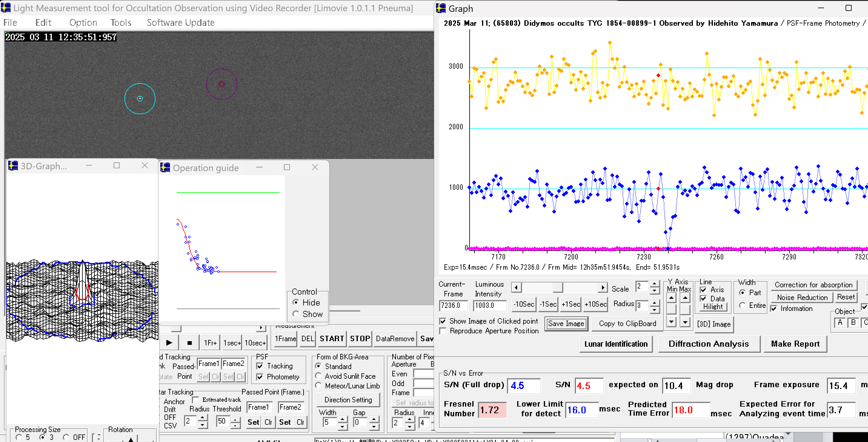Decrease the graph Radius spinner value
868x442 pixels.
click(x=654, y=309)
